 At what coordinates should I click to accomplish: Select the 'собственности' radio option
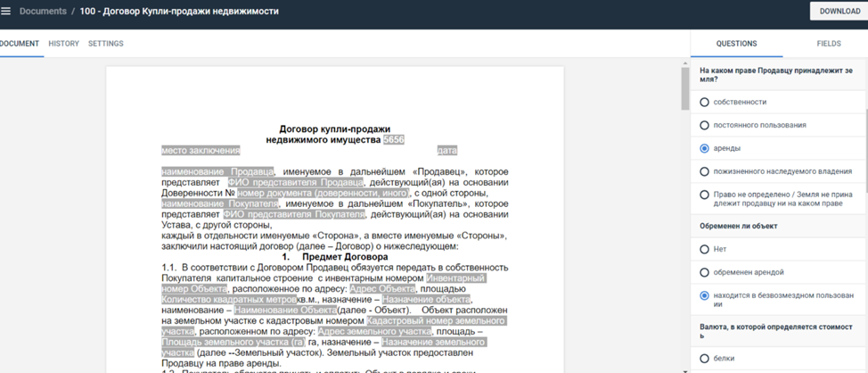705,102
